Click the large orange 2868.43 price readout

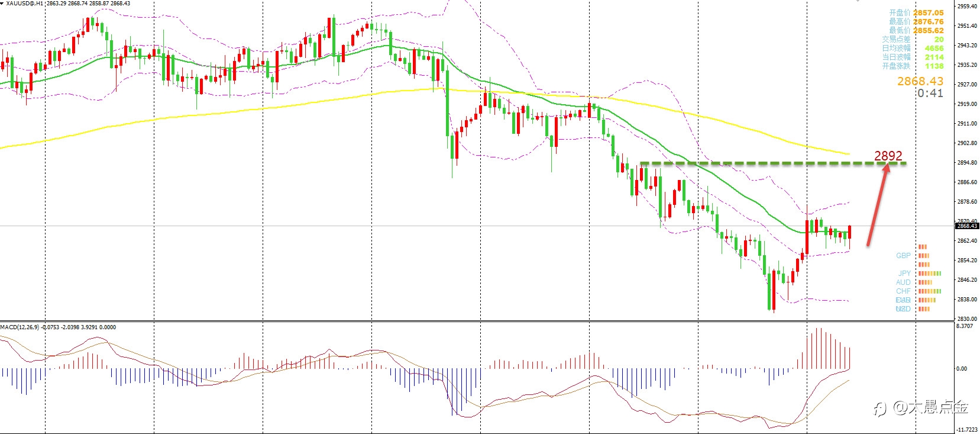[920, 81]
